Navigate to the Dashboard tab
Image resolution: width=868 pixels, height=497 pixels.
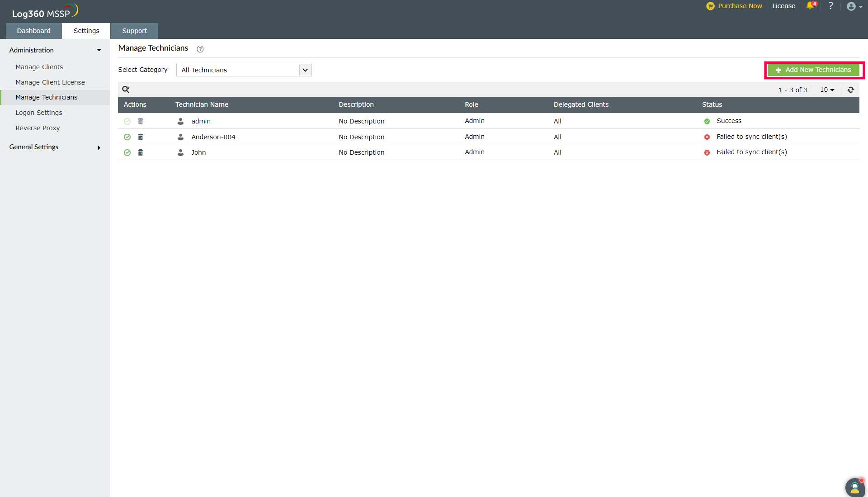pyautogui.click(x=33, y=30)
